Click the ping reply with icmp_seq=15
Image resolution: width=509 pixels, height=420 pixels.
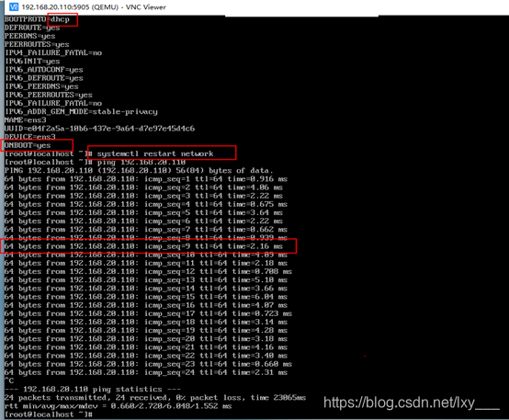pos(146,297)
